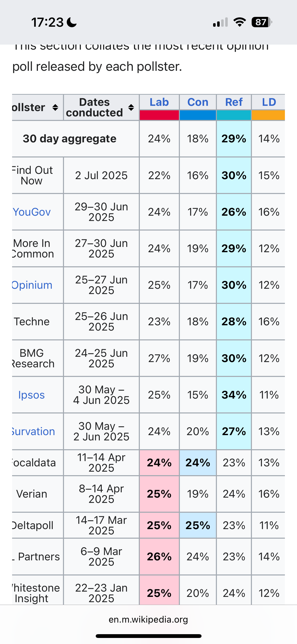Open the LD party link
The image size is (297, 644).
(269, 102)
